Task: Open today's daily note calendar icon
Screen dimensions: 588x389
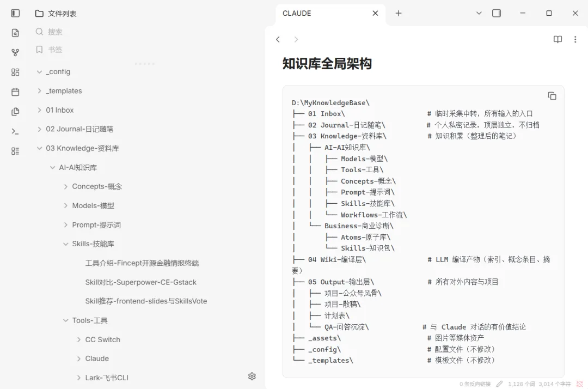Action: pyautogui.click(x=15, y=92)
